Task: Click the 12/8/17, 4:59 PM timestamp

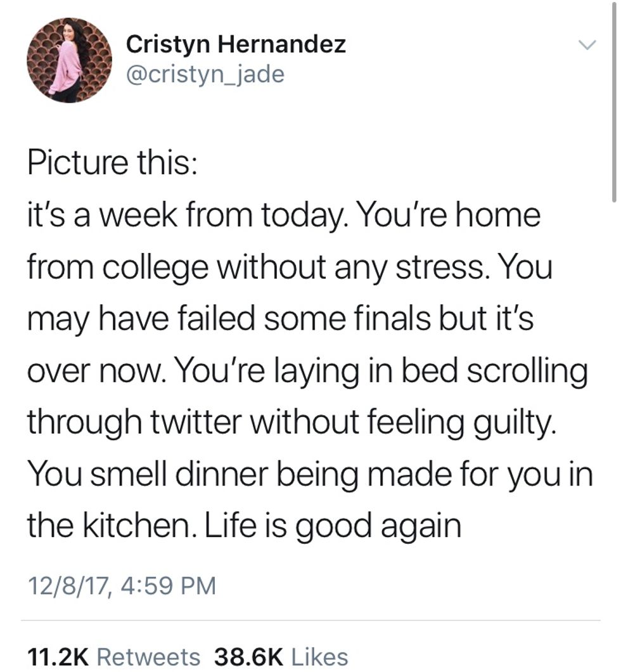Action: 121,585
